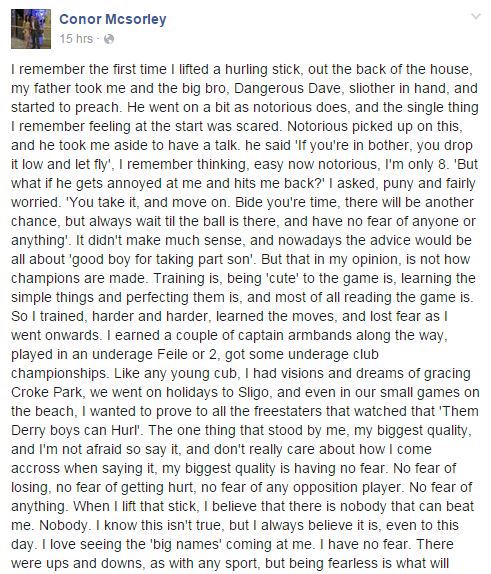Image resolution: width=491 pixels, height=574 pixels.
Task: Open the post's 15 hrs timestamp link
Action: click(76, 38)
